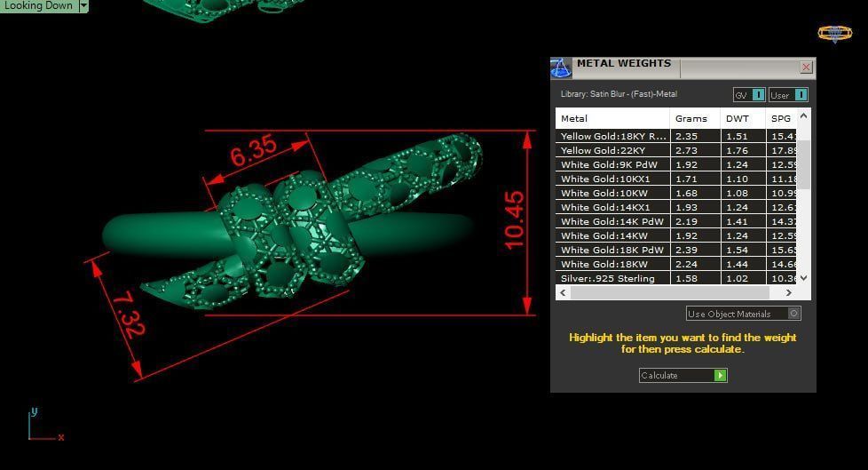
Task: Click the green arrow on Calculate
Action: tap(720, 375)
